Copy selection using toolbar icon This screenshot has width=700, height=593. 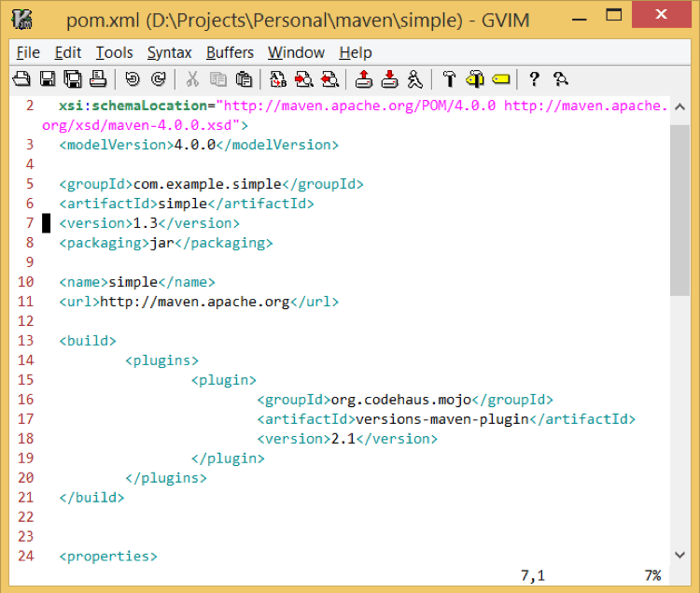[x=217, y=79]
